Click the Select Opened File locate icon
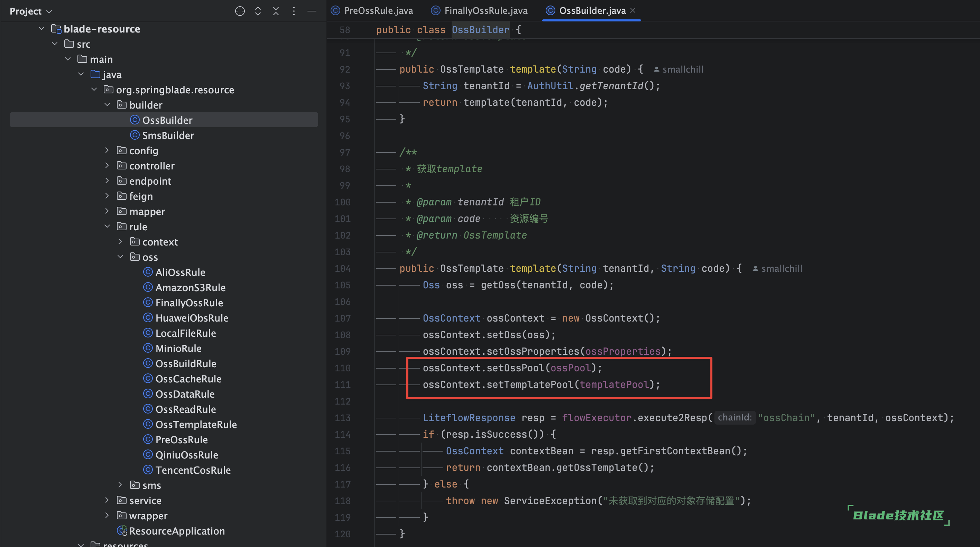This screenshot has height=547, width=980. (x=240, y=11)
